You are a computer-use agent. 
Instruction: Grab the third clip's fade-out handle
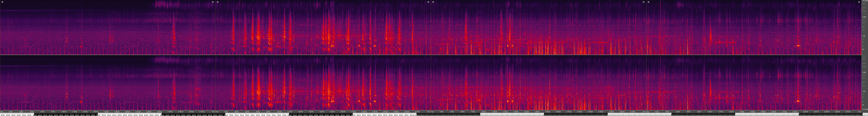pyautogui.click(x=644, y=2)
